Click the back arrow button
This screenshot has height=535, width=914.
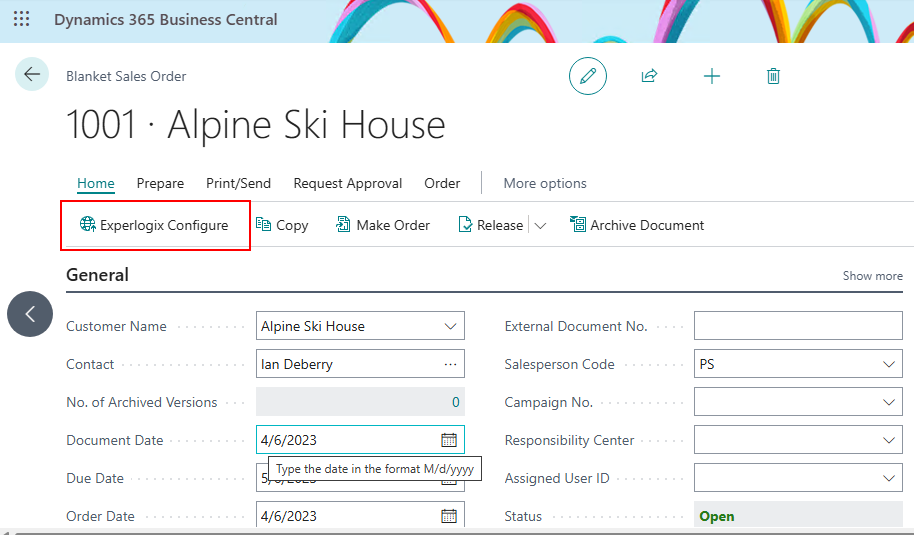coord(31,74)
